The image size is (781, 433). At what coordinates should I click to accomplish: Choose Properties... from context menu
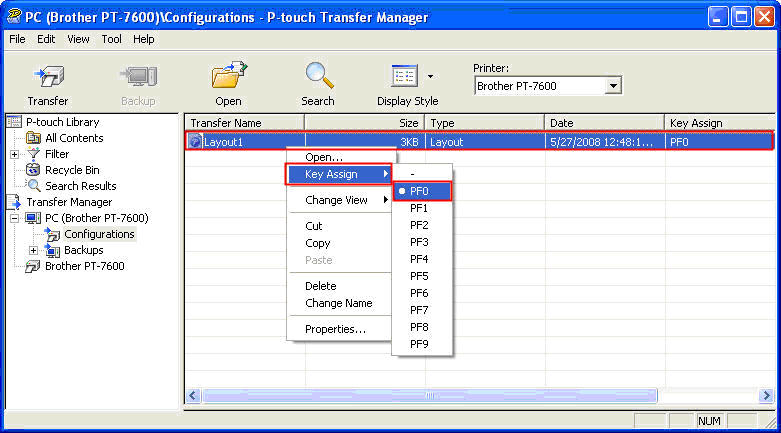coord(335,329)
